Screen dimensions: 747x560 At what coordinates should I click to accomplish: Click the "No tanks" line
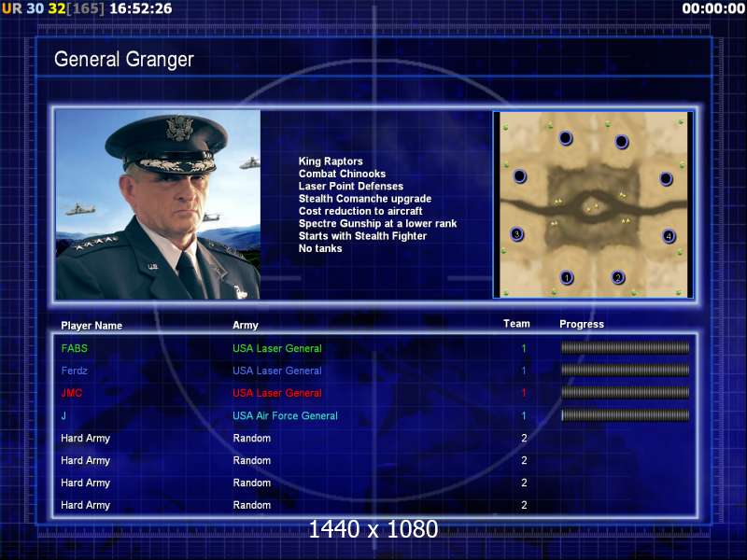point(320,248)
